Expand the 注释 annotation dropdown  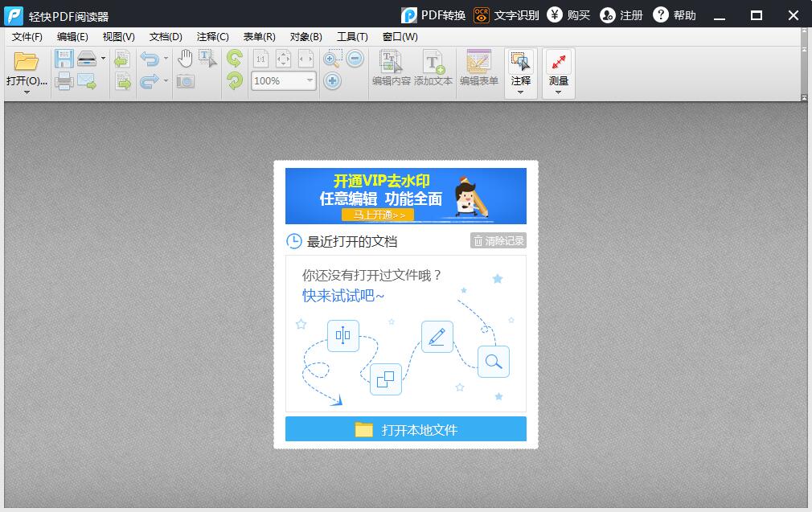[520, 92]
